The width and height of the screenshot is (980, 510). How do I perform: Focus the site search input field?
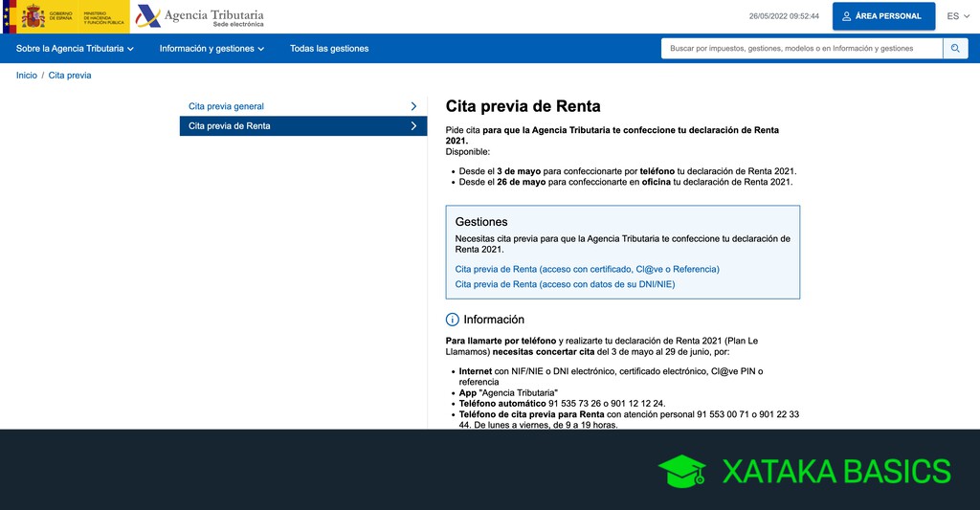tap(801, 49)
